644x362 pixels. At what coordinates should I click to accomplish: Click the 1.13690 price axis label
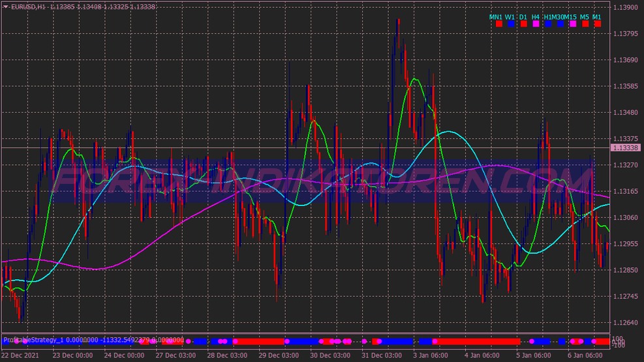[626, 60]
